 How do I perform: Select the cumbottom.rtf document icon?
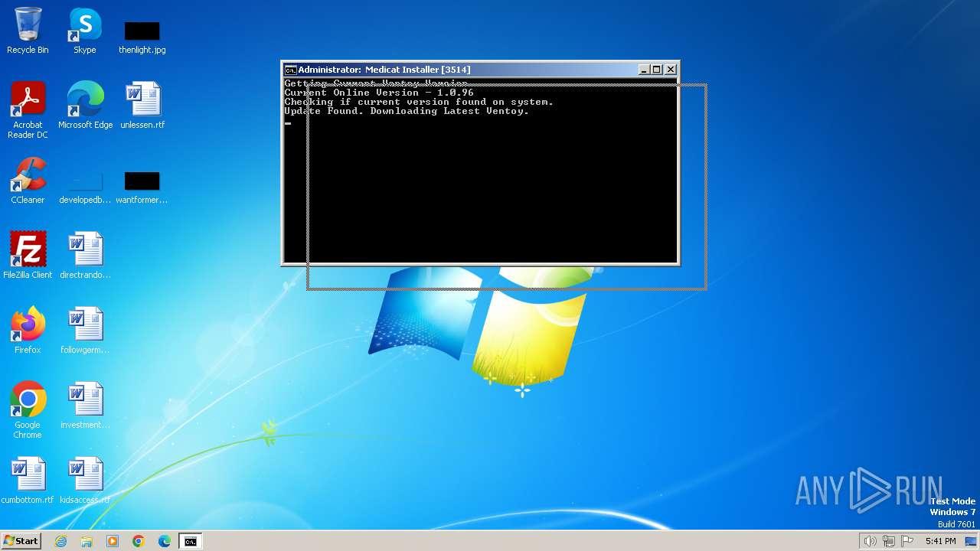(28, 481)
